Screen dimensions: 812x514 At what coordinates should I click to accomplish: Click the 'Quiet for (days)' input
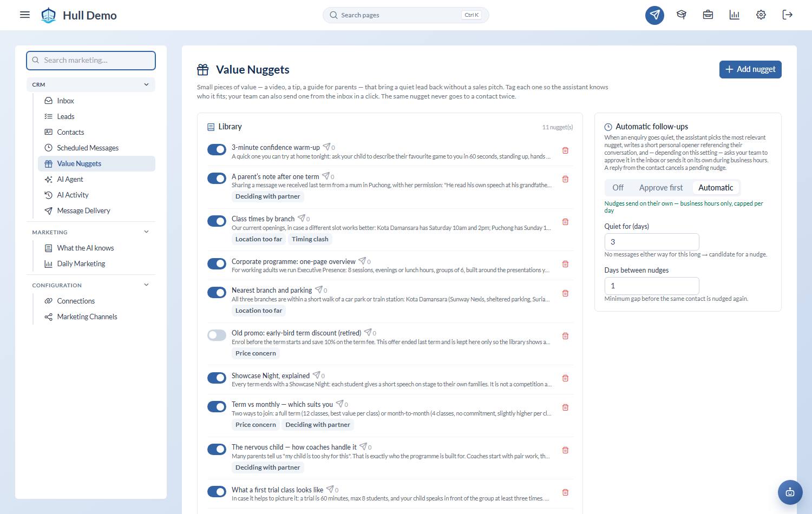(652, 242)
